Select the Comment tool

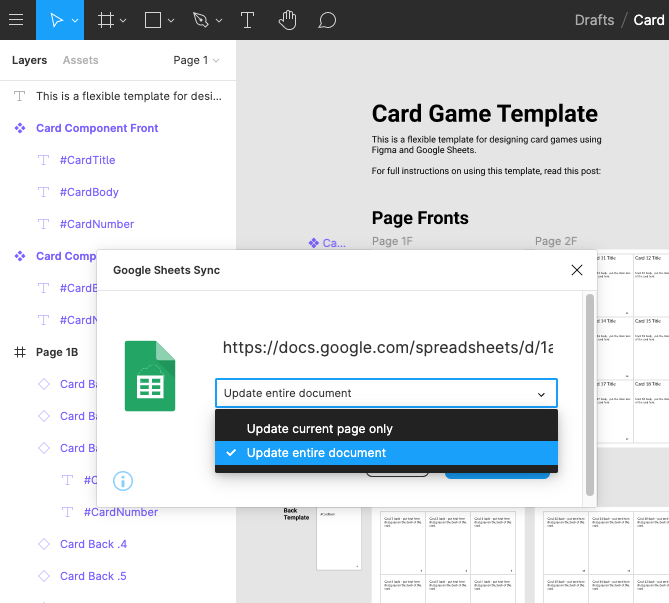tap(327, 20)
